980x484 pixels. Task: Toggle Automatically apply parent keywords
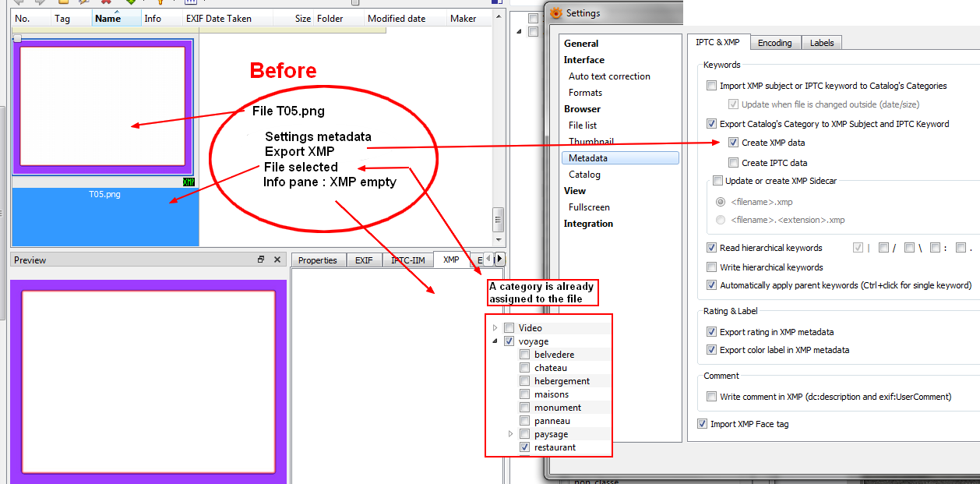click(711, 285)
